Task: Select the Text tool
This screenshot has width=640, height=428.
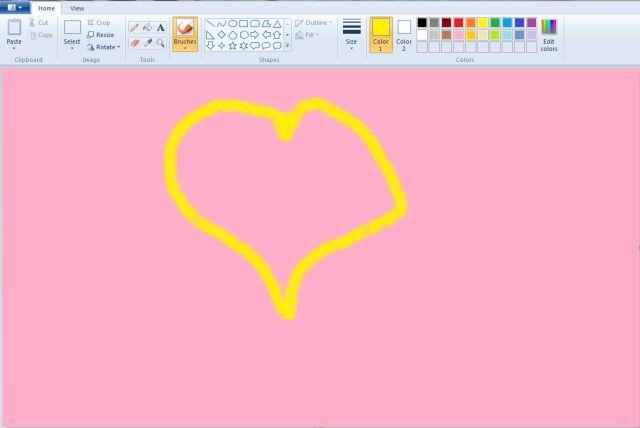Action: point(160,28)
